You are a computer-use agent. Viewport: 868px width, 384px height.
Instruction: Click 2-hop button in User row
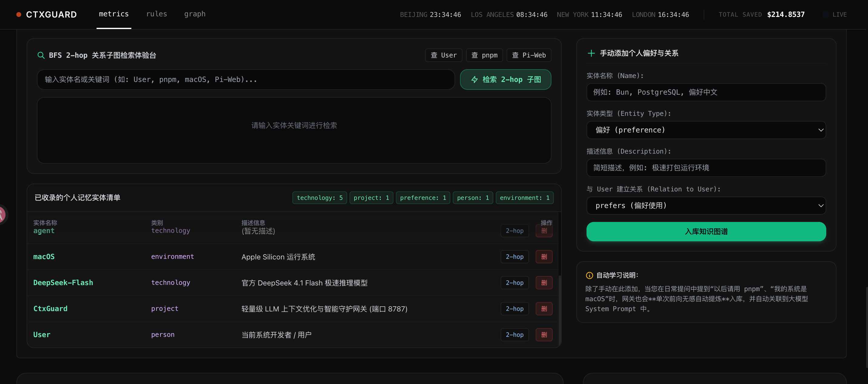point(515,335)
